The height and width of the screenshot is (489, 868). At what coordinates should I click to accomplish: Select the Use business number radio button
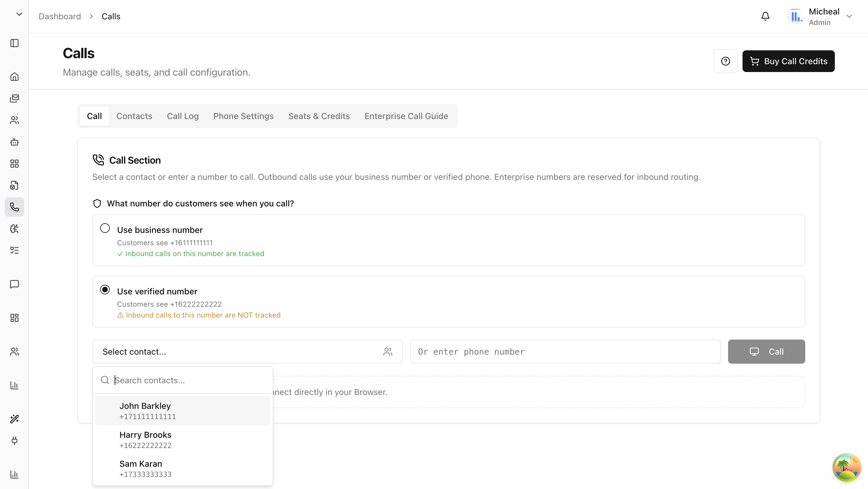click(105, 228)
